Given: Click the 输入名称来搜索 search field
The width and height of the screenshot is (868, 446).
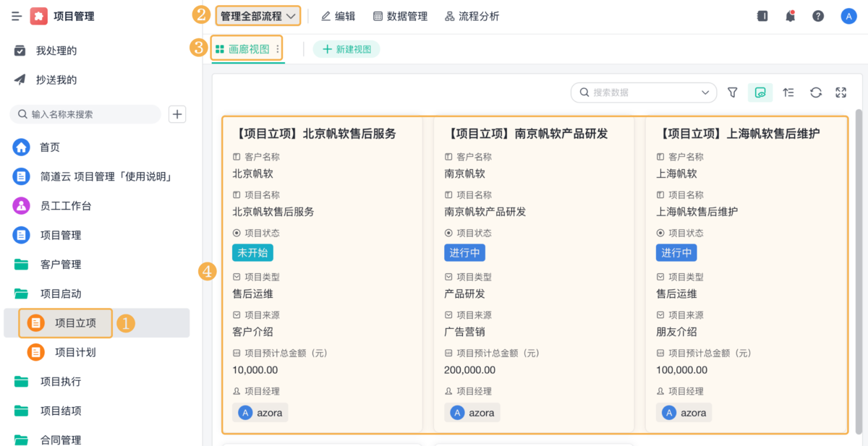Looking at the screenshot, I should coord(85,114).
